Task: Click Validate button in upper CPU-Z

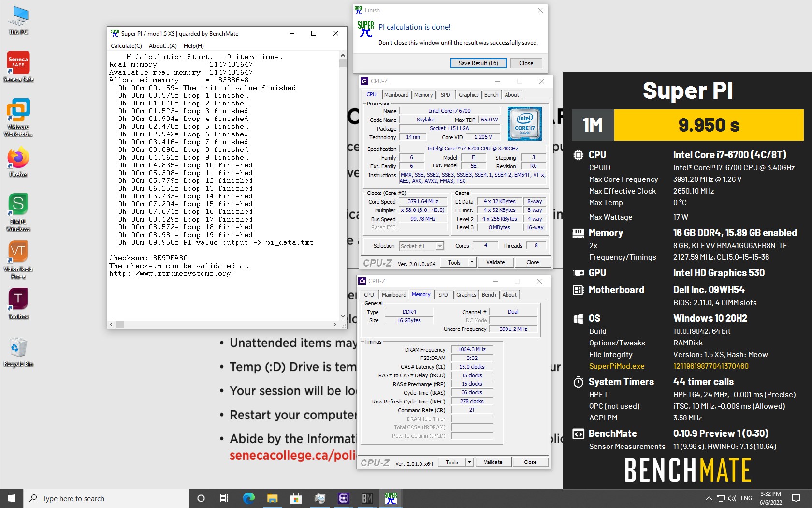Action: tap(495, 262)
